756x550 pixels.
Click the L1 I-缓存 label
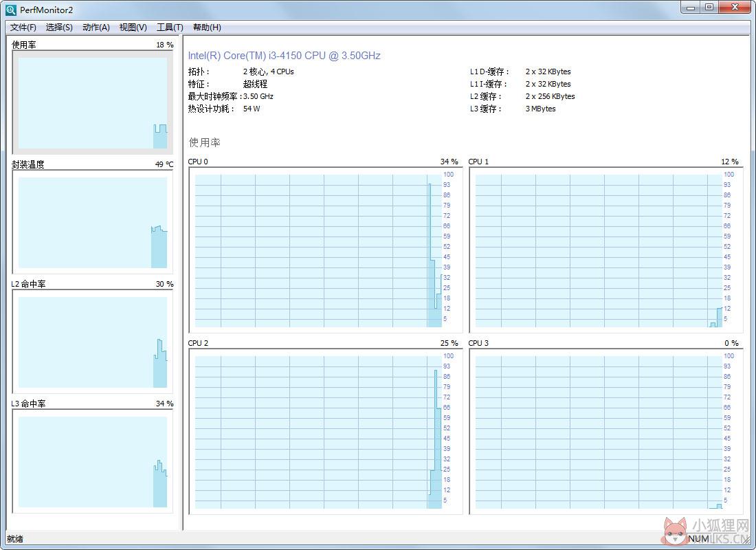[x=489, y=84]
